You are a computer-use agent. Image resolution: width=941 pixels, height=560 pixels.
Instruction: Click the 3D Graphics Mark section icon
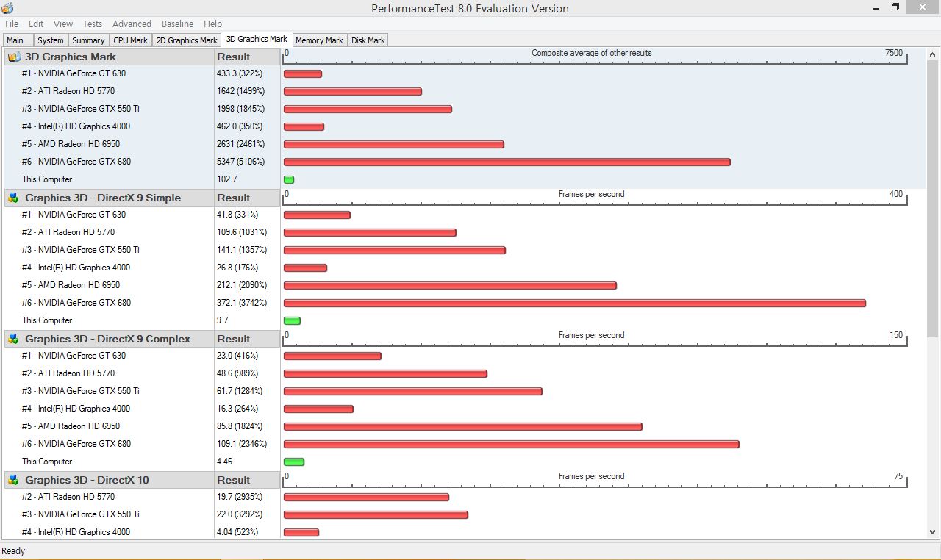coord(14,57)
